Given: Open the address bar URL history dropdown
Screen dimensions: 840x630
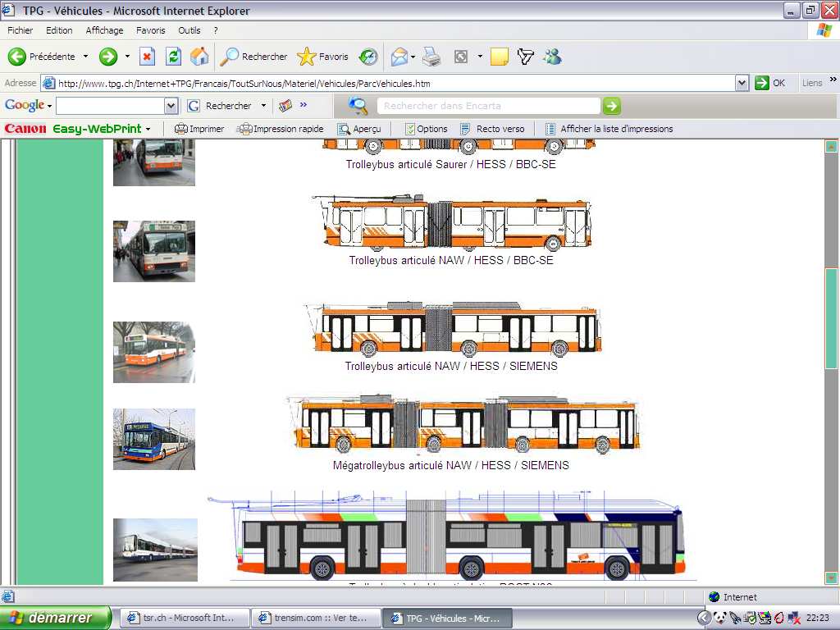Looking at the screenshot, I should click(x=742, y=82).
